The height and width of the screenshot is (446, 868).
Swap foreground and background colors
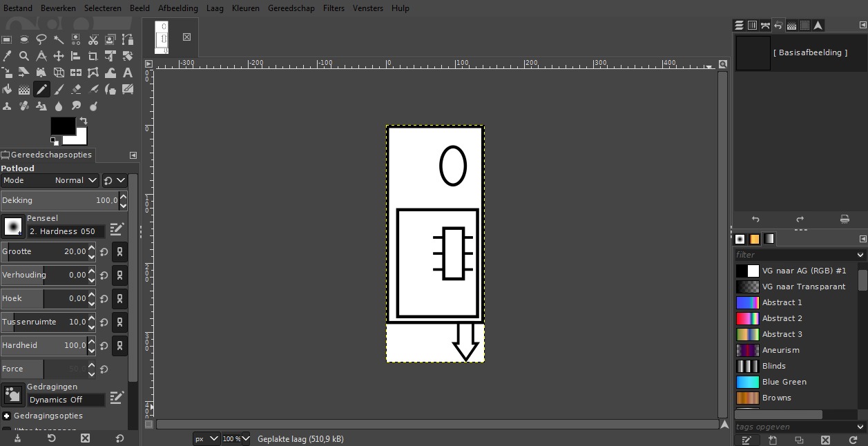coord(84,122)
